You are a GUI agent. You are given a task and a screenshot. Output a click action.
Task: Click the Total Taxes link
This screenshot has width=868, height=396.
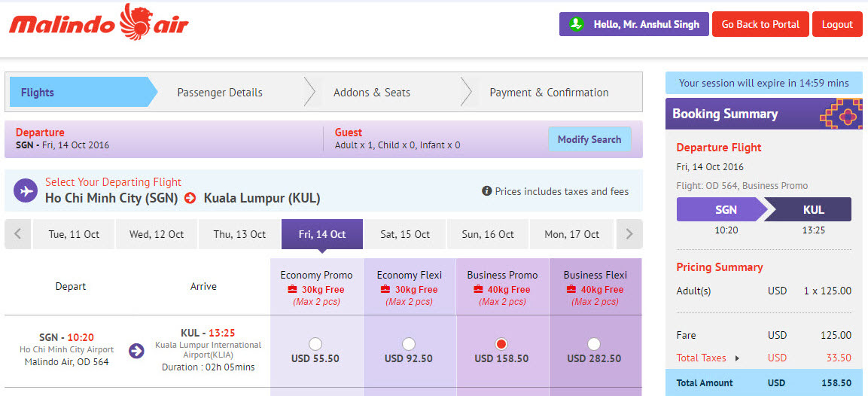pyautogui.click(x=702, y=358)
